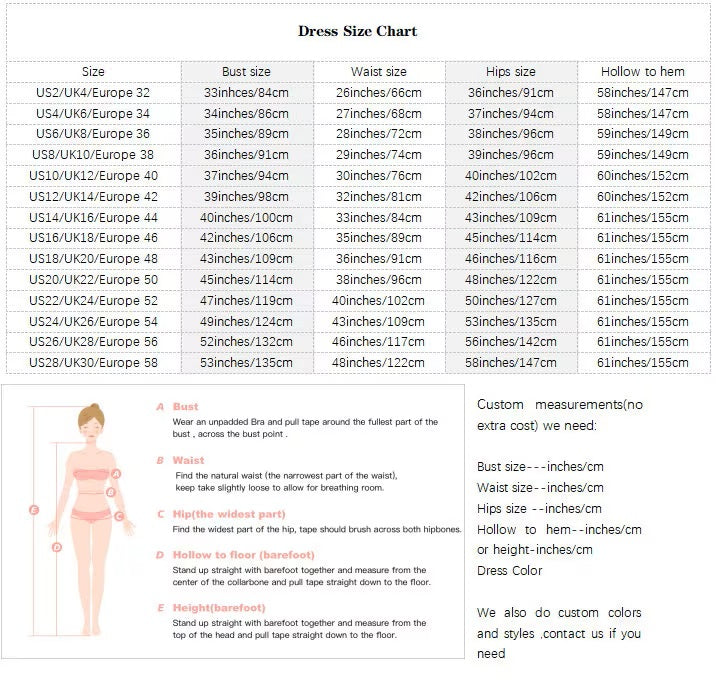The width and height of the screenshot is (716, 680).
Task: Click the "Dress Color" custom measurement line
Action: [510, 570]
